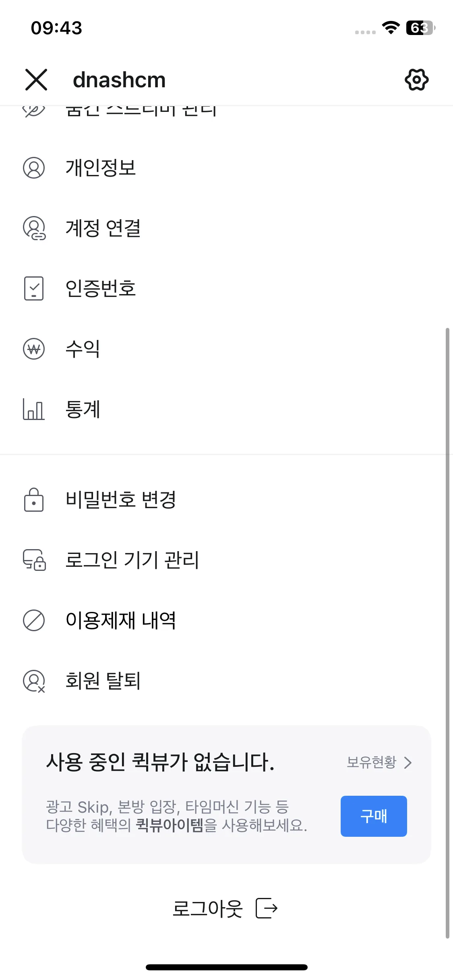Tap the 이용제재 내역 prohibition icon
Viewport: 453px width, 980px height.
pos(34,620)
